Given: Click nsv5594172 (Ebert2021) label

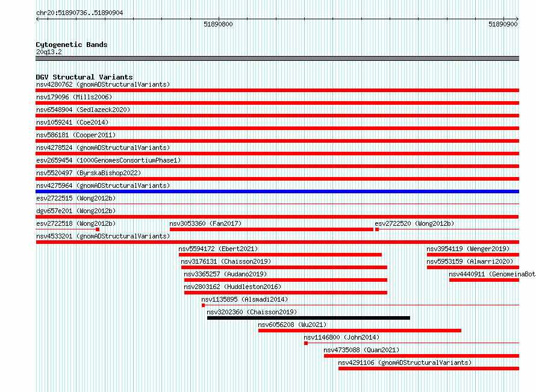Looking at the screenshot, I should [218, 249].
